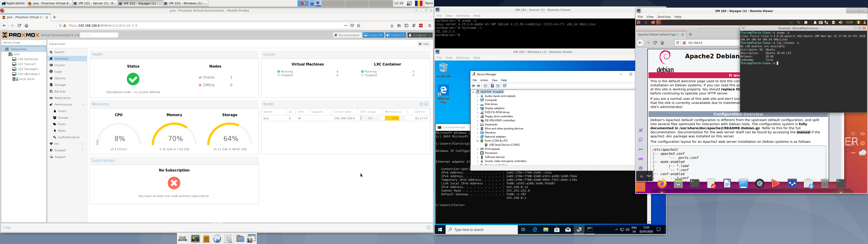Open Action menu in Device Manager

click(484, 80)
